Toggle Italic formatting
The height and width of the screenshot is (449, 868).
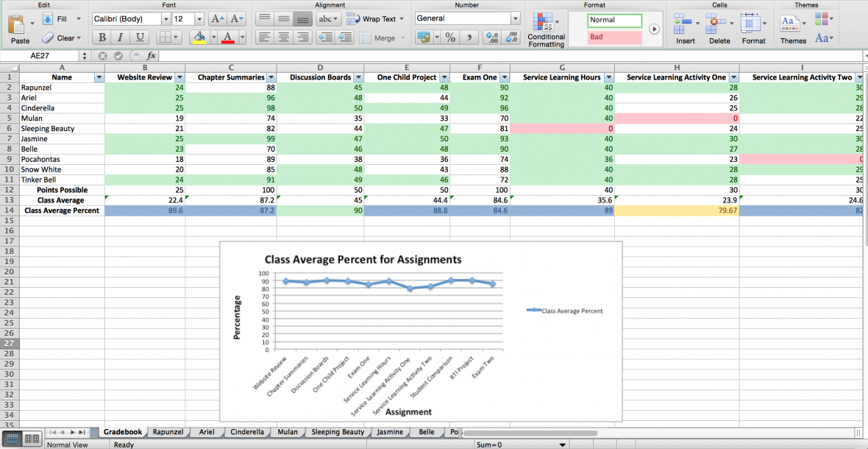pyautogui.click(x=120, y=38)
